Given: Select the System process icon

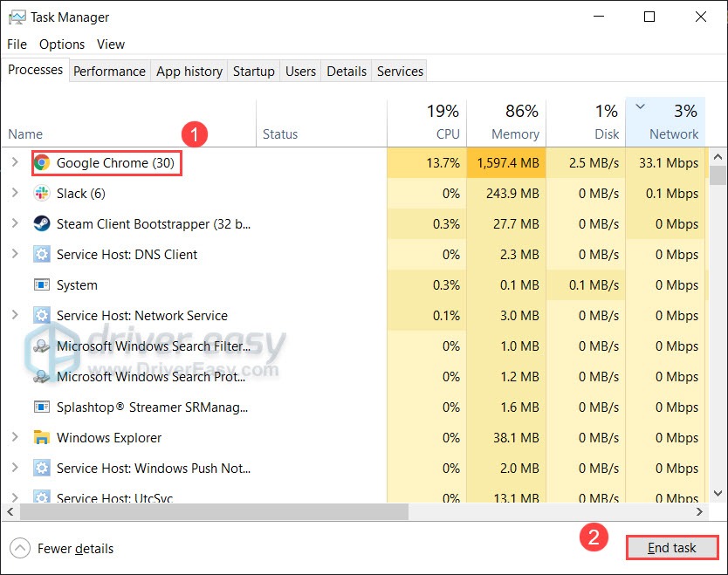Looking at the screenshot, I should 42,284.
